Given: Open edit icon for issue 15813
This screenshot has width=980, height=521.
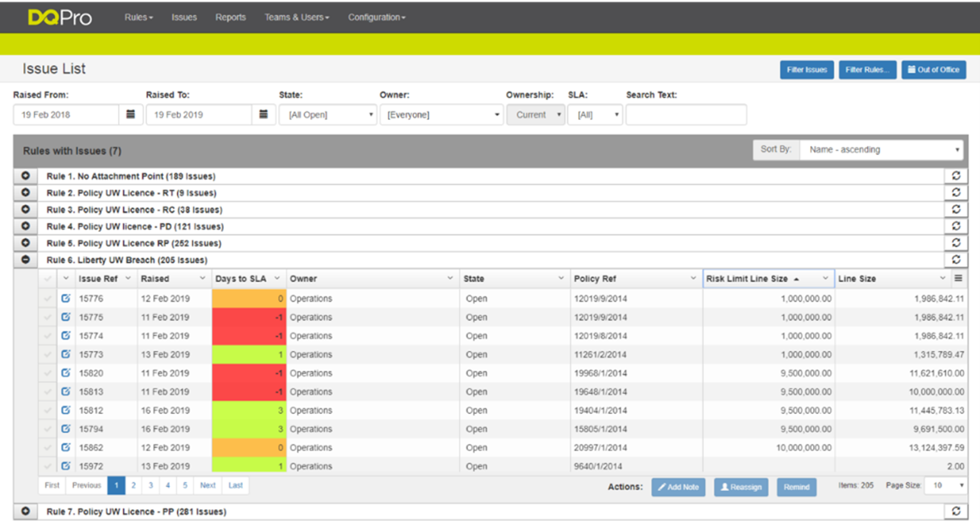Looking at the screenshot, I should click(66, 392).
